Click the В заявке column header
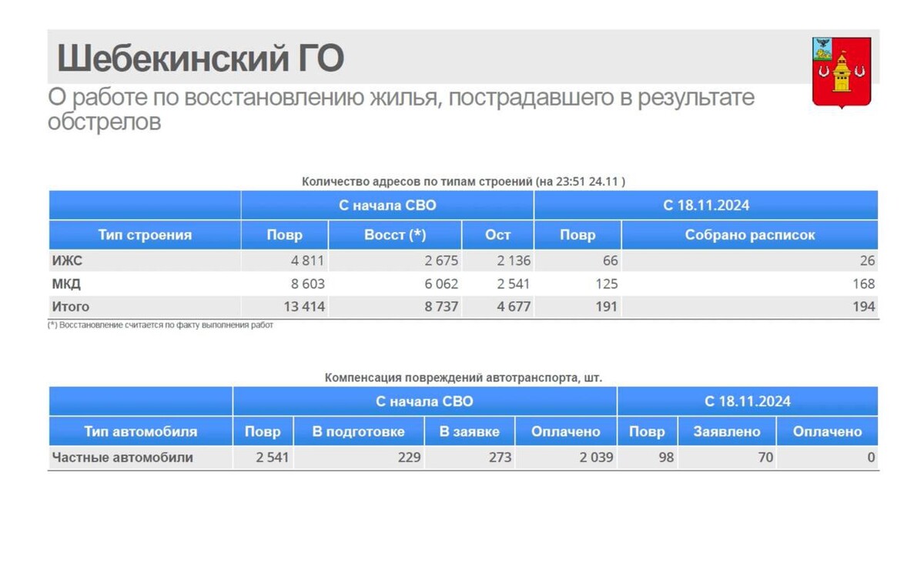This screenshot has height=587, width=924. coord(470,431)
